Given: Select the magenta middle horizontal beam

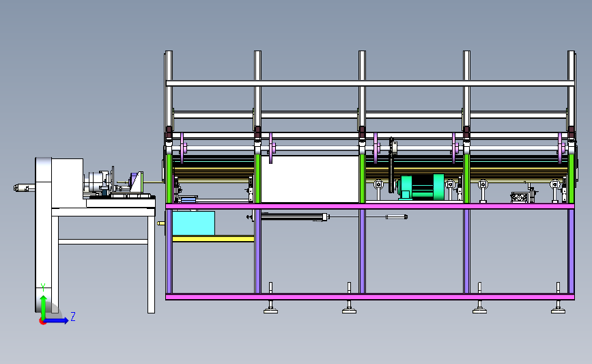Looking at the screenshot, I should coord(370,206).
